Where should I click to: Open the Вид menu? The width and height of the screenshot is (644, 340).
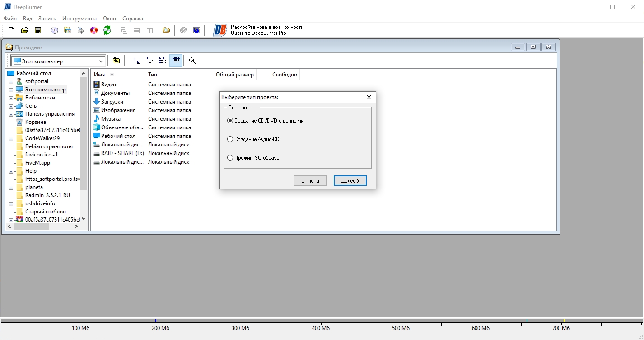click(28, 19)
